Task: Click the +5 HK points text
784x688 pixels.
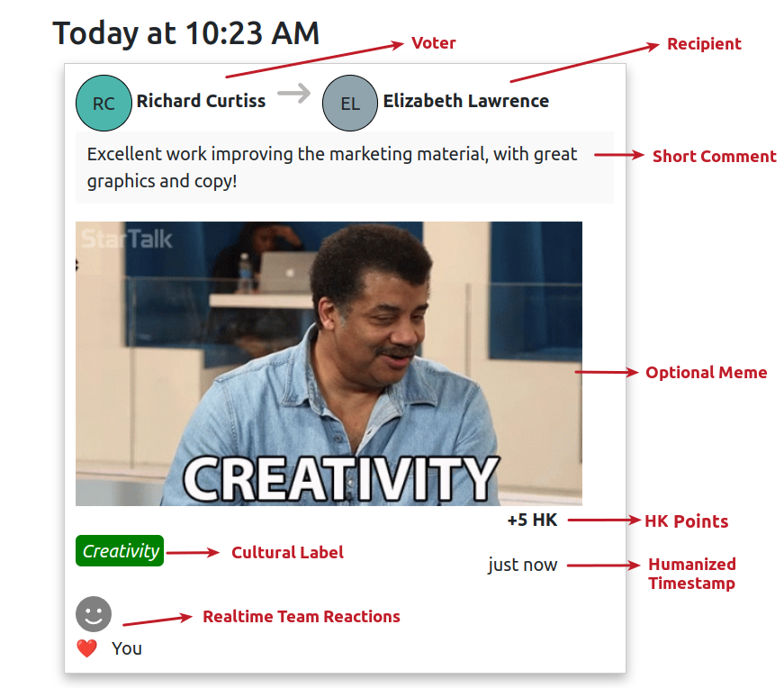Action: [532, 520]
